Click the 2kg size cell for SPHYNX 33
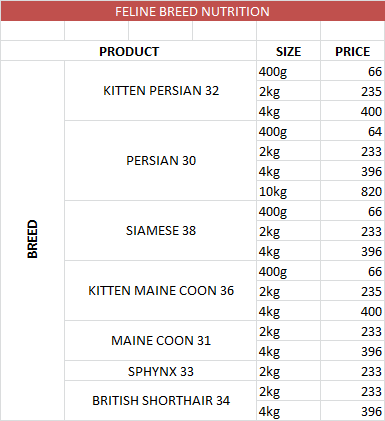 (x=288, y=371)
